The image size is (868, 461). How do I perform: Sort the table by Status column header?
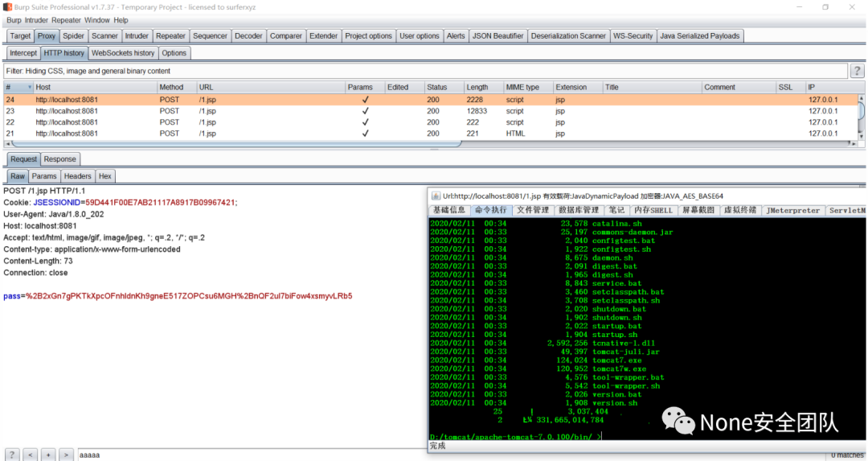tap(444, 88)
